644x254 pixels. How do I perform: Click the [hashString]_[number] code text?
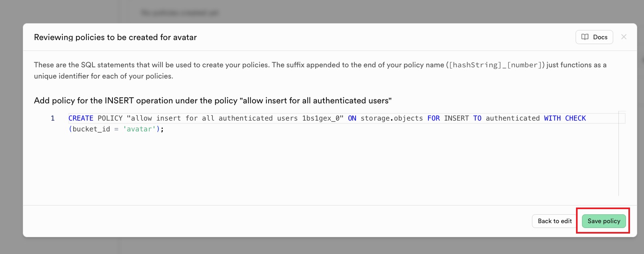pyautogui.click(x=495, y=65)
